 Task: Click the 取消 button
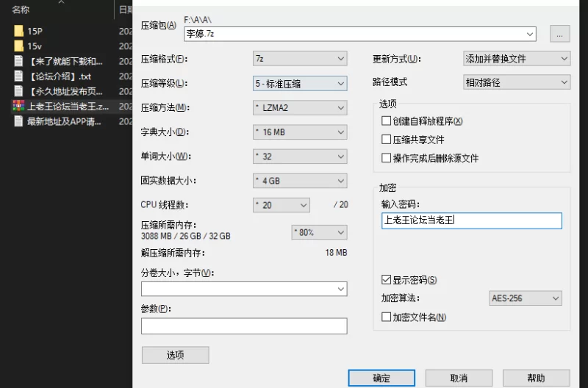pyautogui.click(x=459, y=378)
